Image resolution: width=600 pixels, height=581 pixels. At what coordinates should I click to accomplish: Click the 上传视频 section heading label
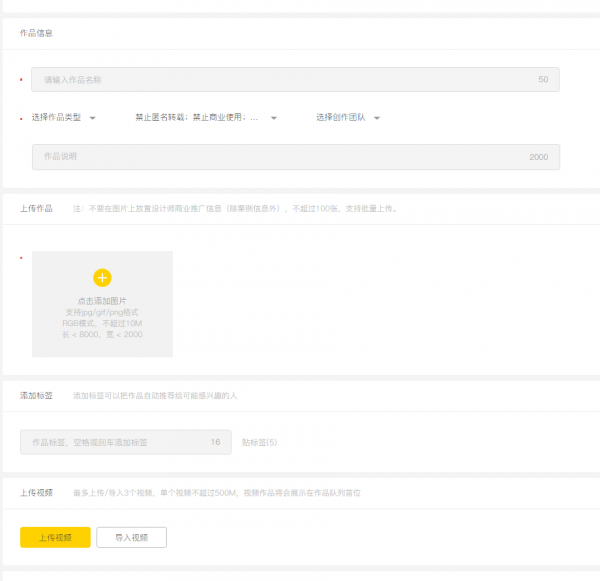pyautogui.click(x=36, y=493)
